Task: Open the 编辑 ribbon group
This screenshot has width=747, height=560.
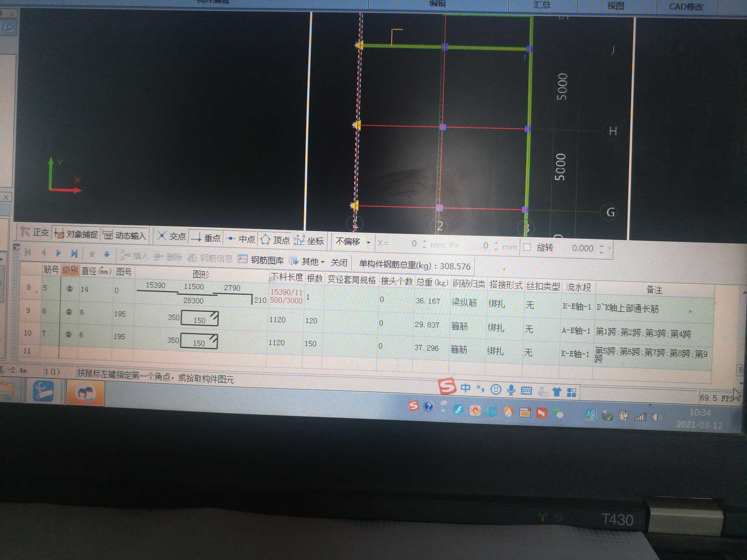Action: (x=438, y=3)
